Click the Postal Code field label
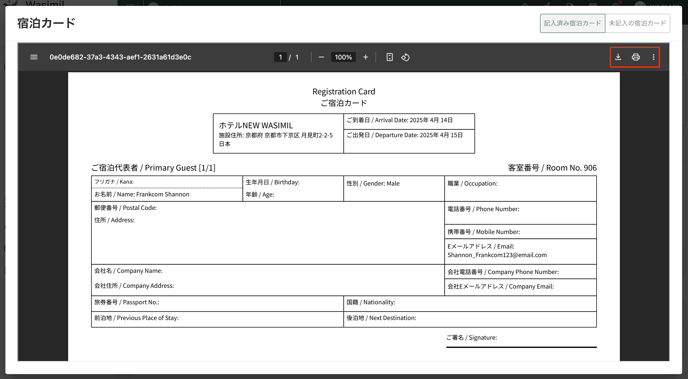Image resolution: width=688 pixels, height=379 pixels. (x=125, y=208)
